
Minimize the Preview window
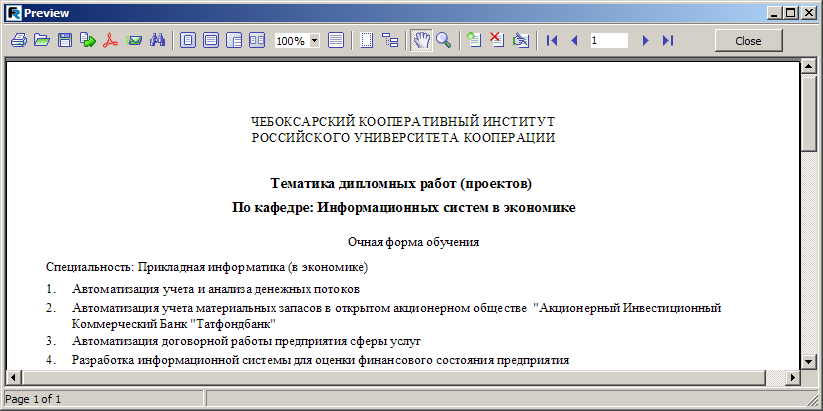tap(775, 13)
